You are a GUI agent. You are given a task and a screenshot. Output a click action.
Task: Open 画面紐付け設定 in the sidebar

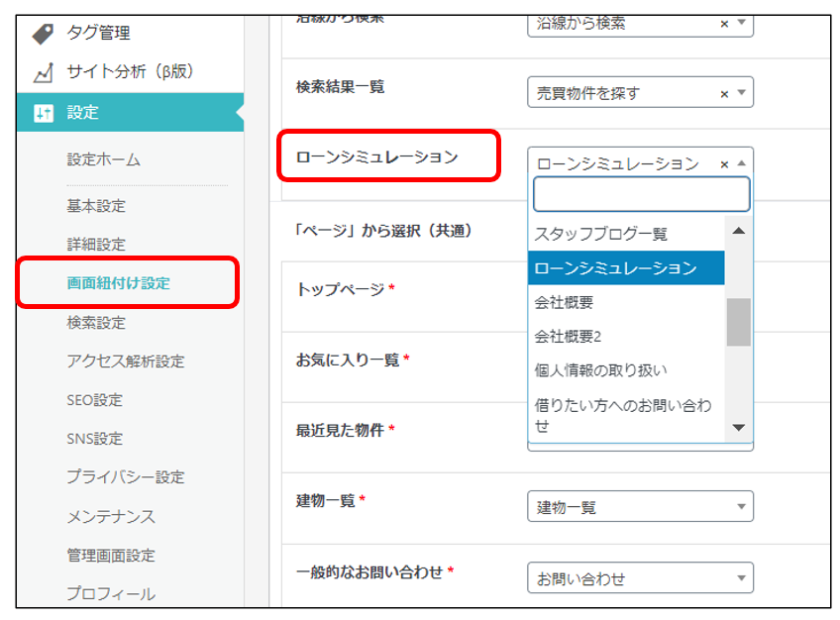tap(118, 283)
